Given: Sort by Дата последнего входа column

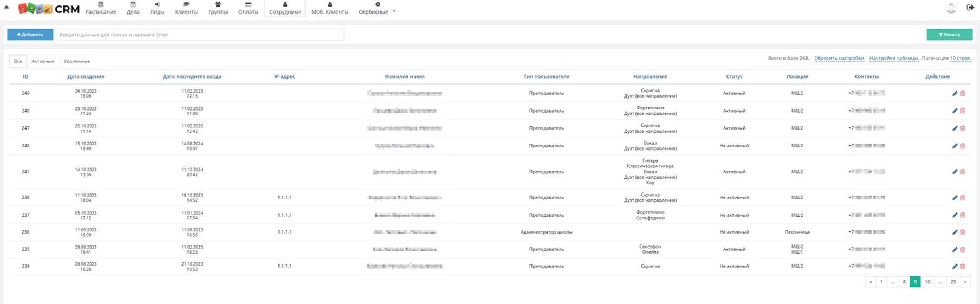Looking at the screenshot, I should (x=192, y=76).
